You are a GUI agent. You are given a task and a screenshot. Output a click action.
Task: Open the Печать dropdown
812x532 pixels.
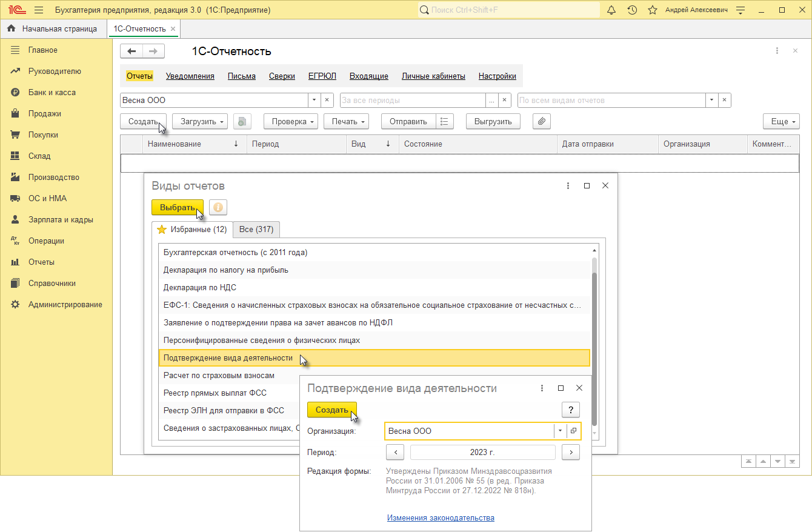click(x=346, y=122)
